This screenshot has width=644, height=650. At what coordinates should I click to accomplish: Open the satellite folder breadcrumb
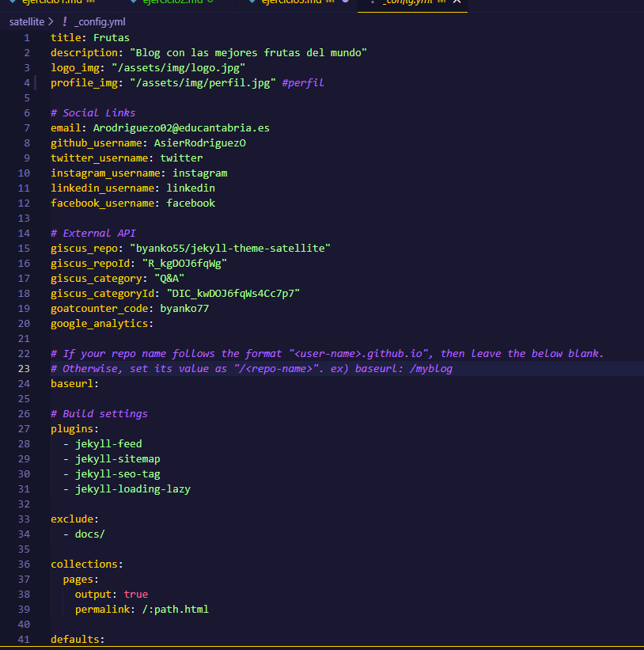pyautogui.click(x=26, y=21)
